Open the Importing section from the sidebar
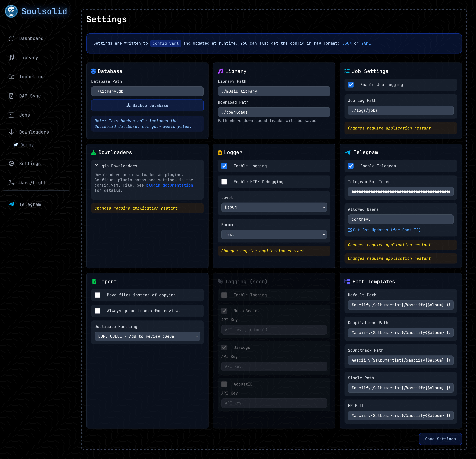The height and width of the screenshot is (459, 476). click(11, 77)
